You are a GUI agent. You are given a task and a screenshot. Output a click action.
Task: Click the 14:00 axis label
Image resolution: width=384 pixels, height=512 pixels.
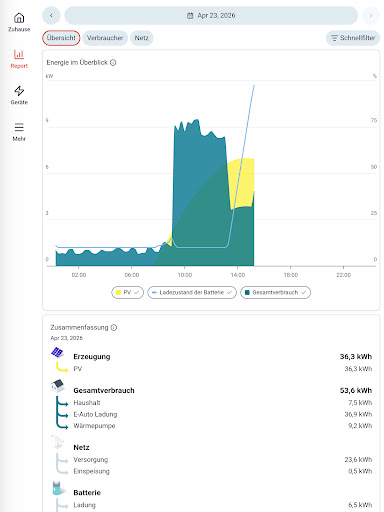tap(238, 275)
